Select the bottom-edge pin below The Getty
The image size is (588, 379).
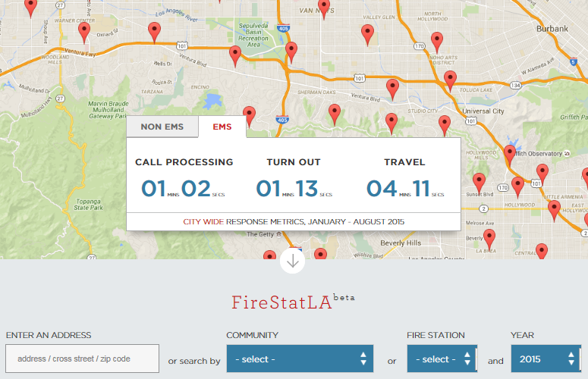coord(269,255)
